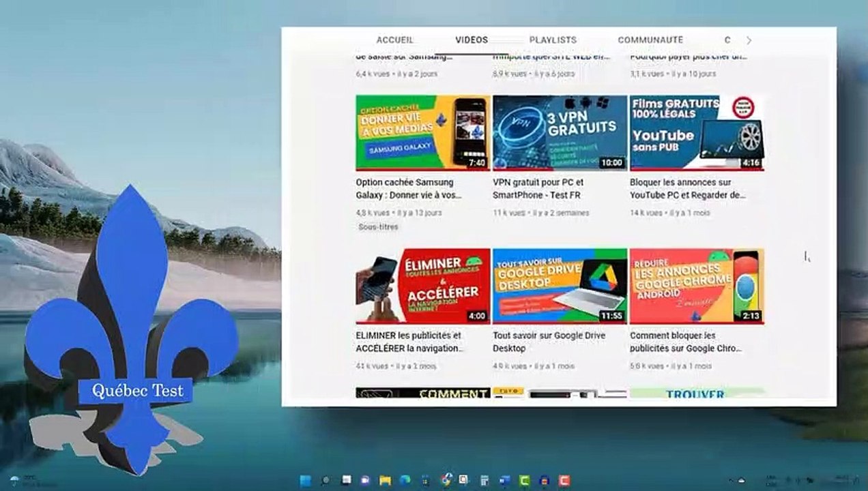Click '14 k vues • il y a 1 mois' text
868x491 pixels.
tap(670, 213)
